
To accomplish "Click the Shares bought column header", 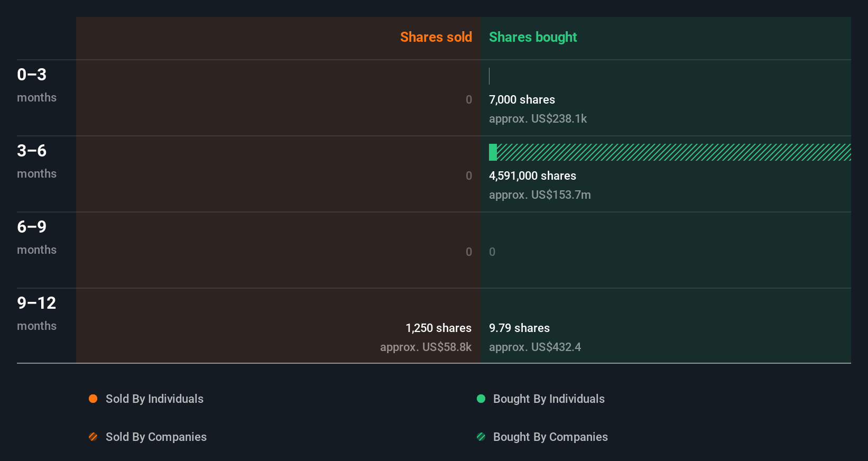I will [533, 37].
